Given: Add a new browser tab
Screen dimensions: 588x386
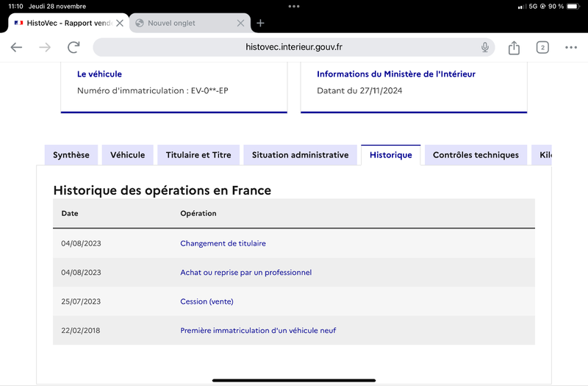Looking at the screenshot, I should 260,24.
